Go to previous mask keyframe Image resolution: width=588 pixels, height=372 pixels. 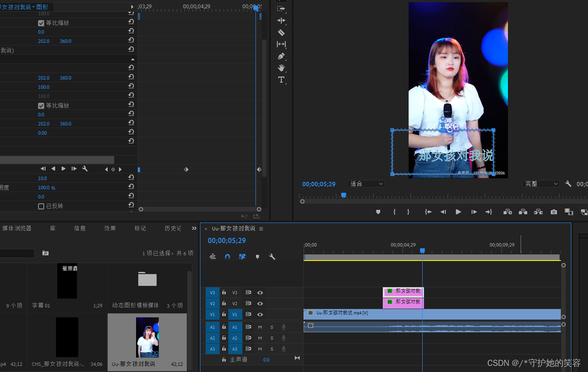pyautogui.click(x=106, y=169)
